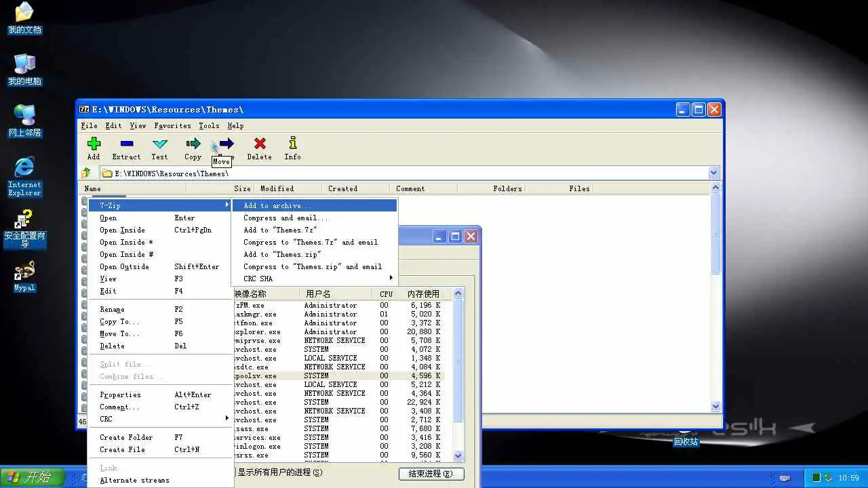Open 安全配置向导 desktop icon

coord(24,229)
